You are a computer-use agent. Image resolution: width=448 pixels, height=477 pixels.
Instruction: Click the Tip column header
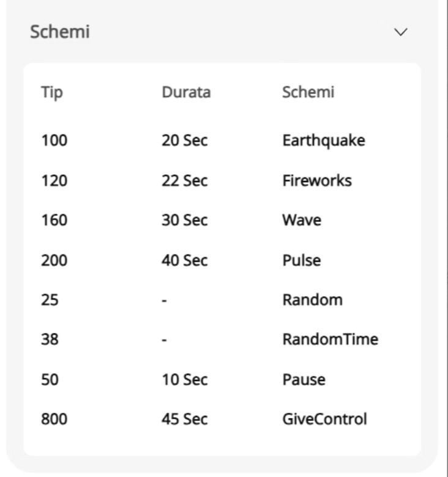click(52, 93)
